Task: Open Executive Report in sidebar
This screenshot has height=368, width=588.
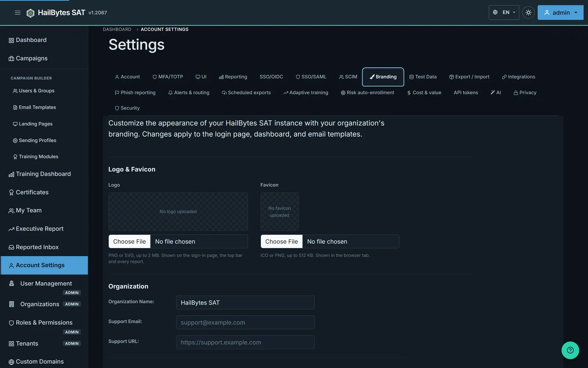Action: 44,229
